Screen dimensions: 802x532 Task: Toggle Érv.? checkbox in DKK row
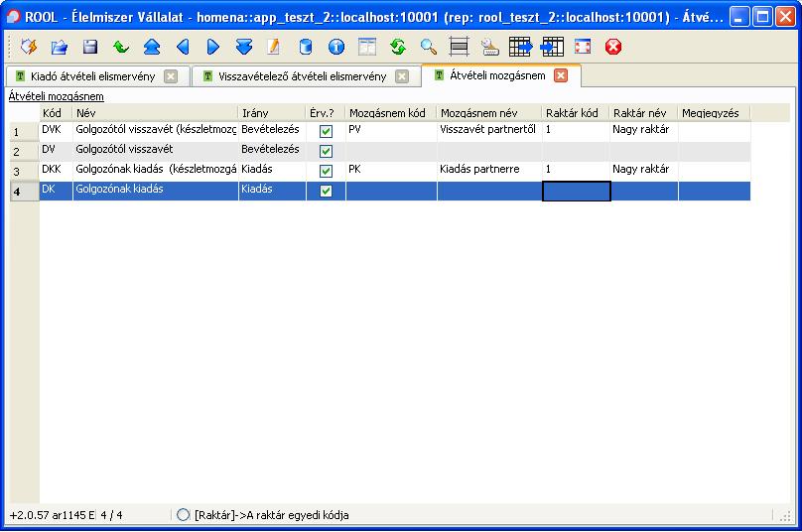pos(326,171)
